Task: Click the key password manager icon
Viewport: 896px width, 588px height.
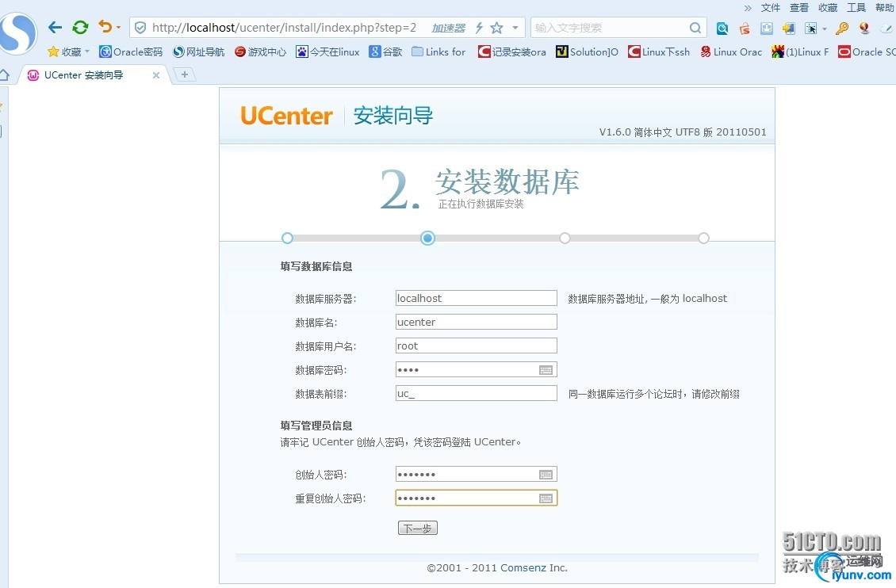Action: point(842,28)
